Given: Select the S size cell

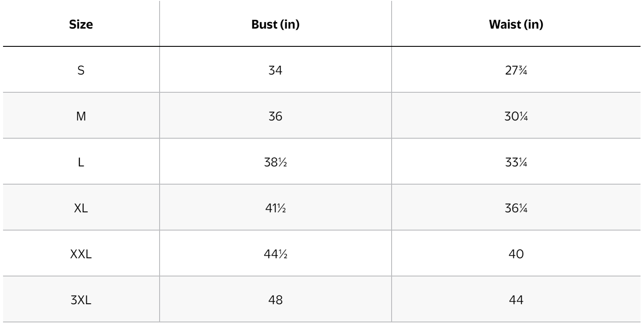Looking at the screenshot, I should click(80, 70).
